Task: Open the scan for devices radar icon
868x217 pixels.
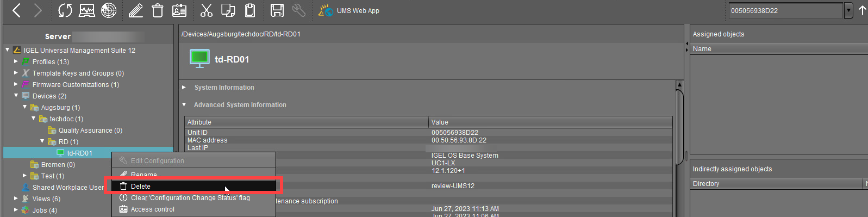Action: click(109, 10)
